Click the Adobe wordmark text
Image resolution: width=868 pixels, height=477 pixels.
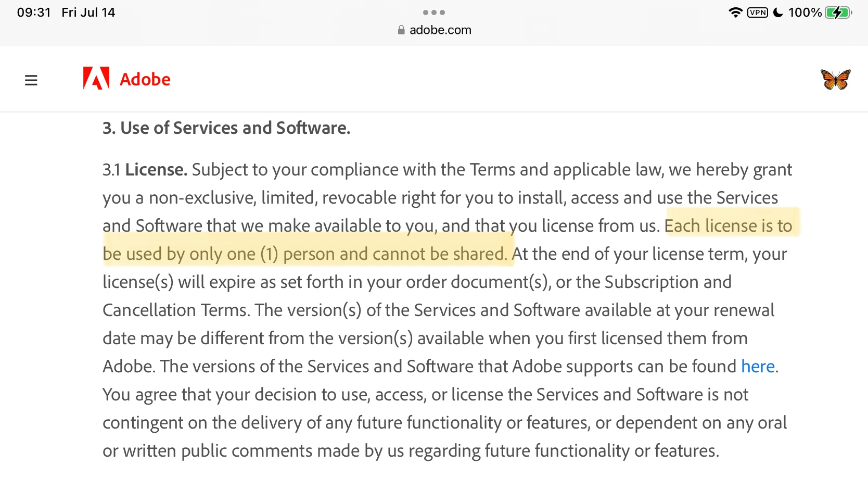point(145,79)
